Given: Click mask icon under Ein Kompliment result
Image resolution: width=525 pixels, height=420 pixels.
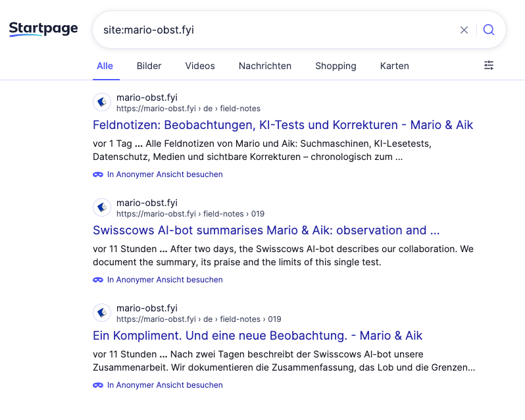Looking at the screenshot, I should click(x=98, y=385).
